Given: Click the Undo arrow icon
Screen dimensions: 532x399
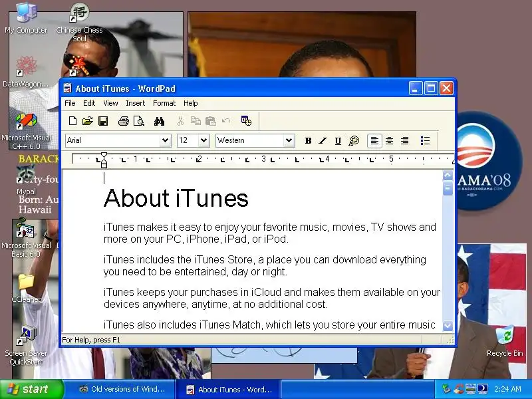Looking at the screenshot, I should (226, 121).
